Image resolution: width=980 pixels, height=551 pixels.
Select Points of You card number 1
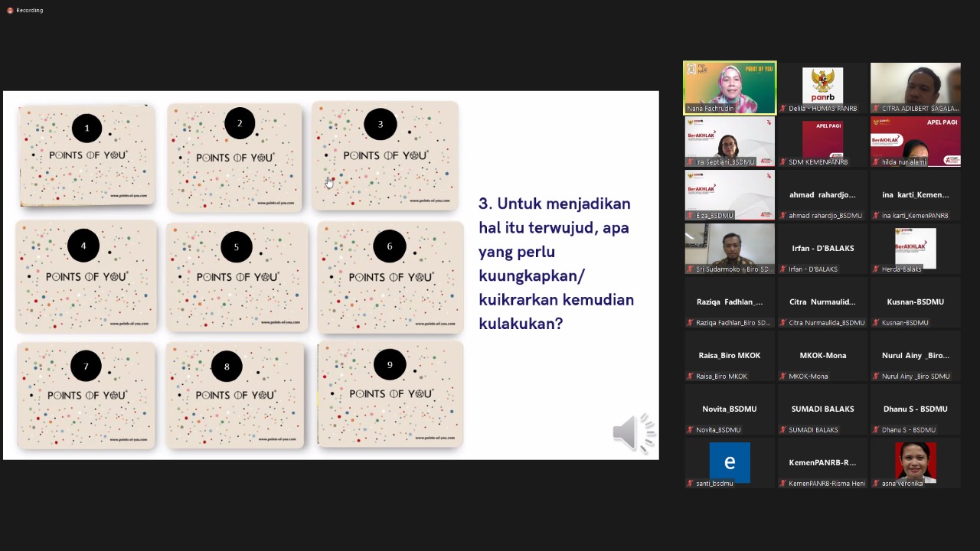[x=87, y=156]
